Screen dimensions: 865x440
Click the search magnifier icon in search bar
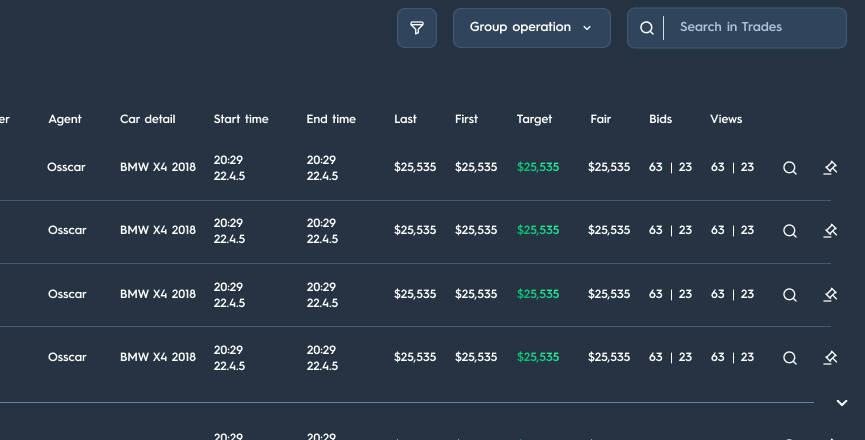click(647, 28)
